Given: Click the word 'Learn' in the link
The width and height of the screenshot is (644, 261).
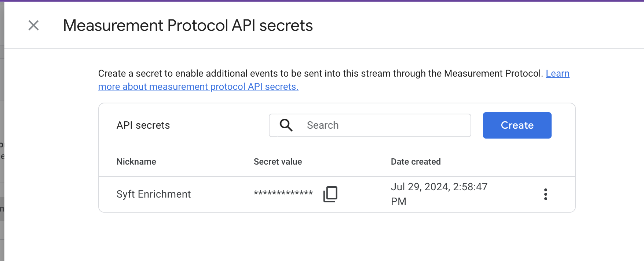Looking at the screenshot, I should tap(557, 74).
